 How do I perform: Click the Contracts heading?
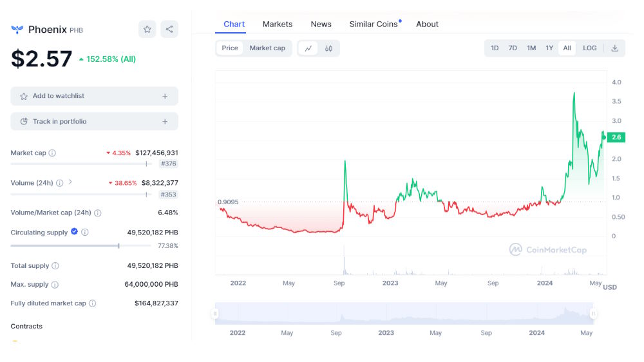pyautogui.click(x=26, y=327)
